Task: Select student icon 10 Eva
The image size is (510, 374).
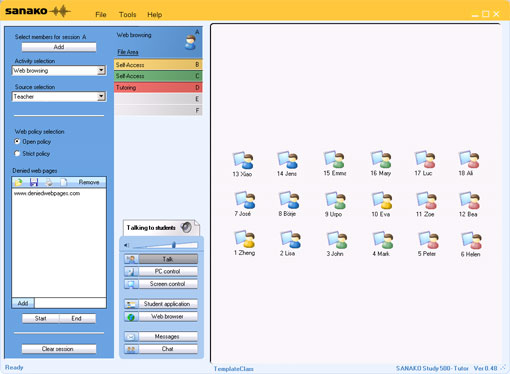Action: point(382,201)
